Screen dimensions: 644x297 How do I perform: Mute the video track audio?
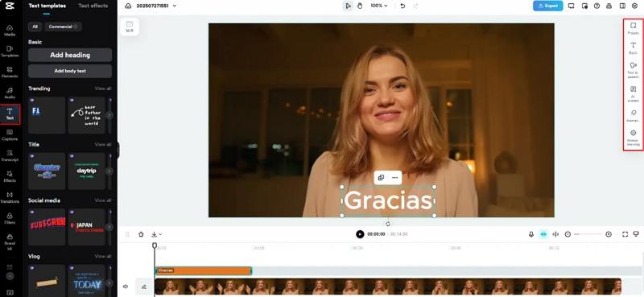click(x=126, y=287)
